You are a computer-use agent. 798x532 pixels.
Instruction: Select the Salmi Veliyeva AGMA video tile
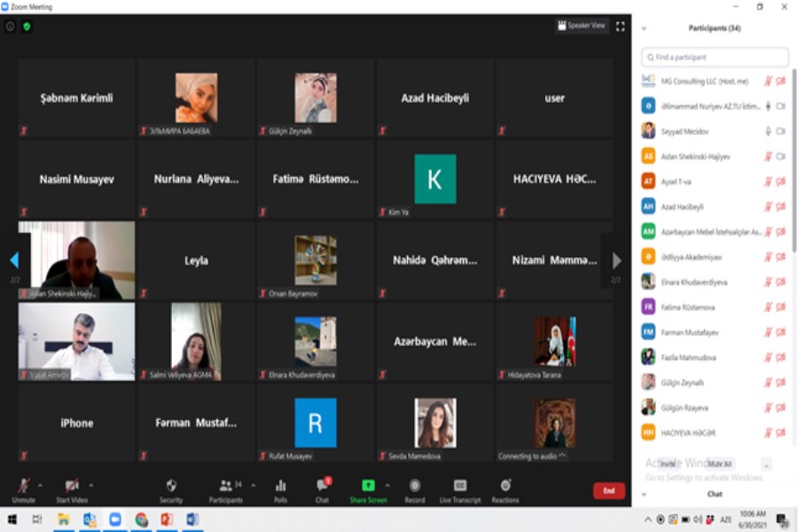[196, 341]
